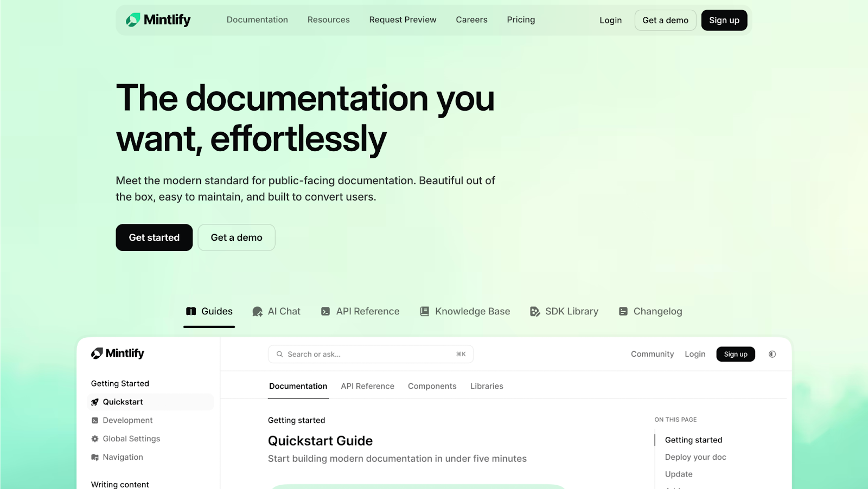
Task: Click the search magnifier icon
Action: click(280, 354)
